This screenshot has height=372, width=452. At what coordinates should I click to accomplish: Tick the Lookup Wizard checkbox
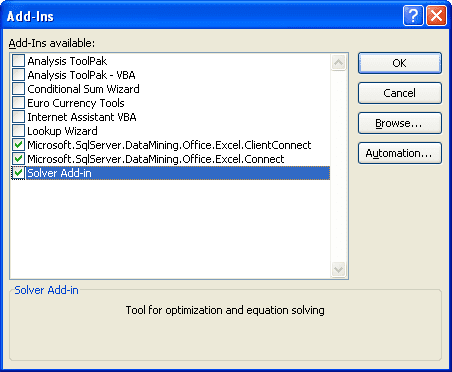click(x=18, y=131)
